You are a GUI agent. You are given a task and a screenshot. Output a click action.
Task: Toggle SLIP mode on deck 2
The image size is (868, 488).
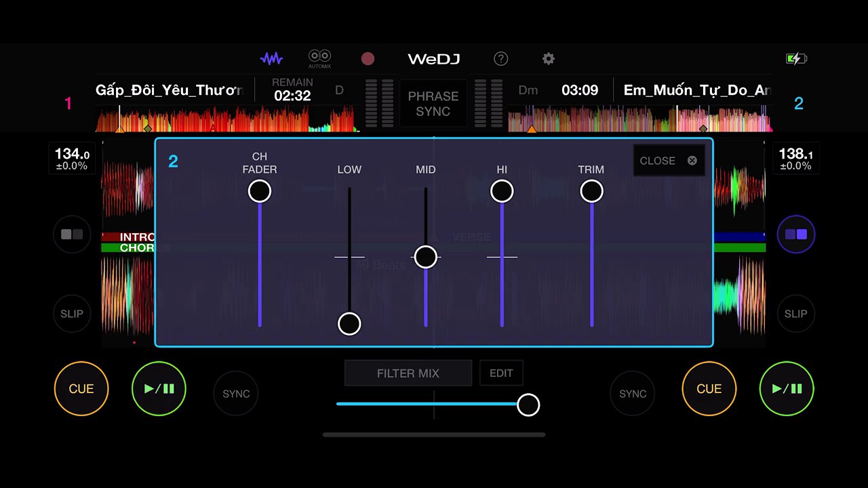pos(796,314)
